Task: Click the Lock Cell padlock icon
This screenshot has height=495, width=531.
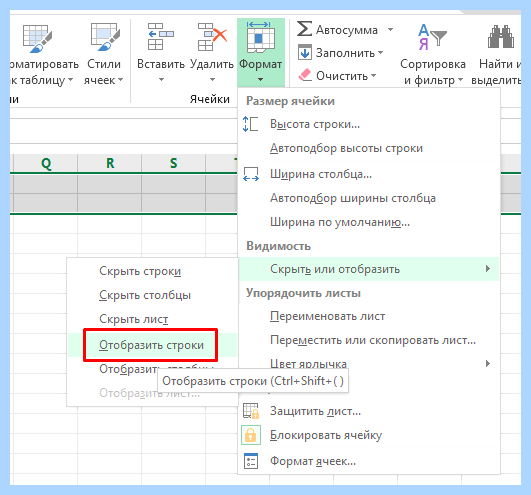Action: [251, 435]
